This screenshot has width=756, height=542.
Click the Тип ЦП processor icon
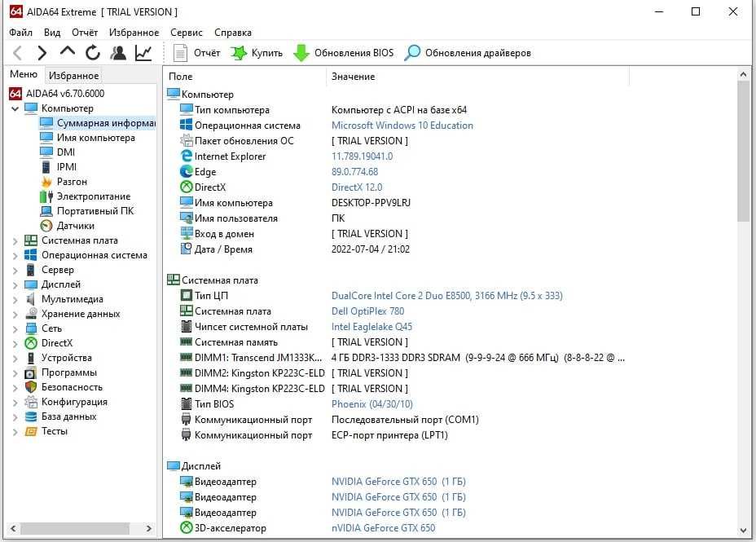(186, 295)
